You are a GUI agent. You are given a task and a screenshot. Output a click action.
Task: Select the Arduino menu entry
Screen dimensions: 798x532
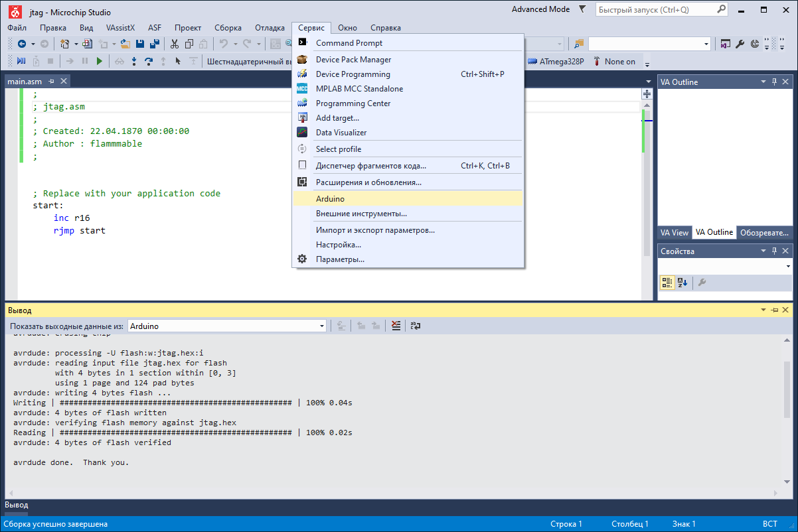(330, 198)
